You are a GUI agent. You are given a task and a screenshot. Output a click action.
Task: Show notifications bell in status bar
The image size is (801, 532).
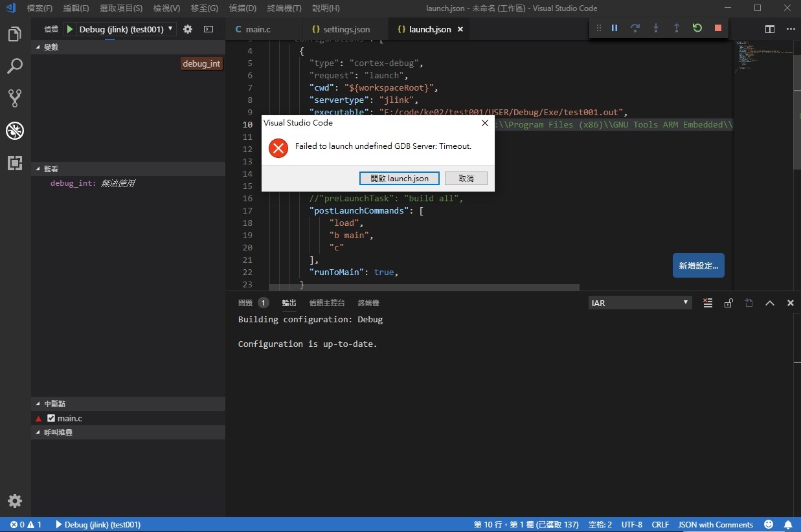pos(788,524)
